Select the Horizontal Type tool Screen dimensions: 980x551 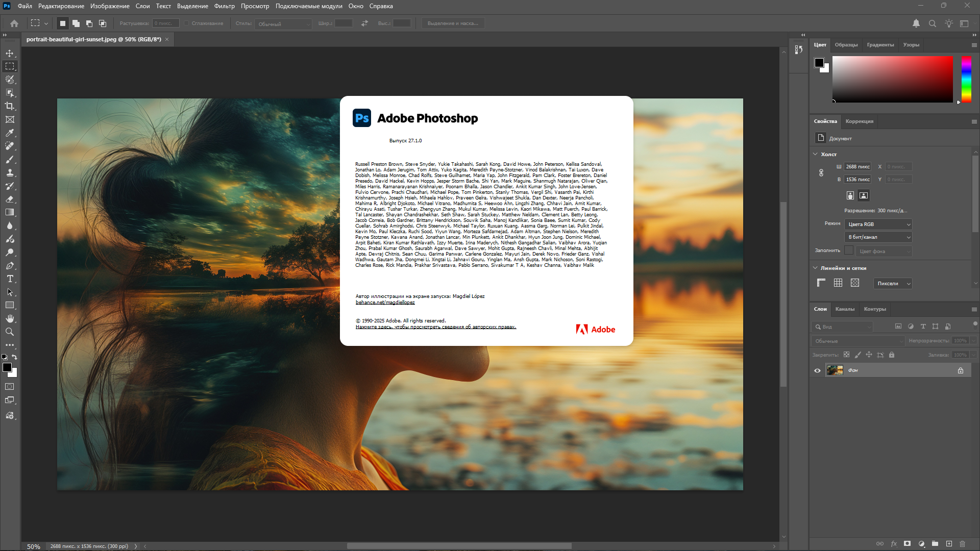click(10, 279)
